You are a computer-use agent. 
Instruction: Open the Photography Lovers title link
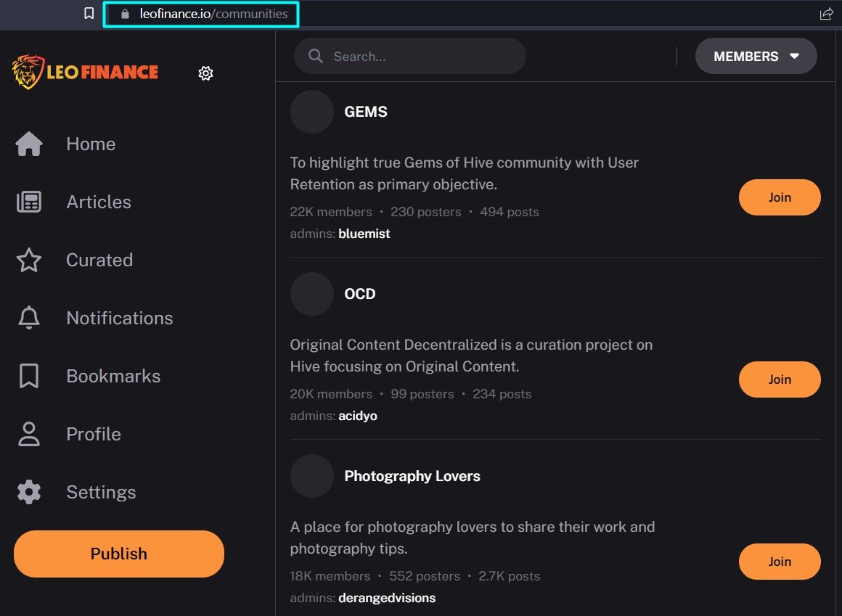click(x=412, y=476)
